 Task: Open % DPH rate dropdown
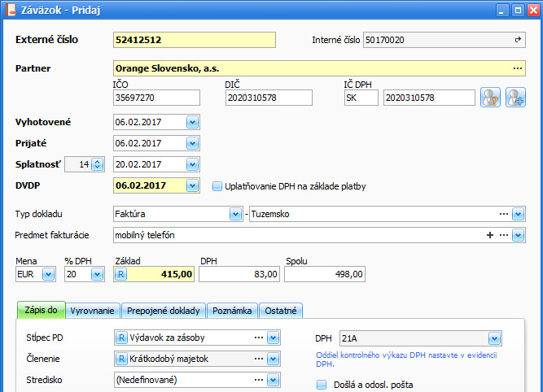98,274
